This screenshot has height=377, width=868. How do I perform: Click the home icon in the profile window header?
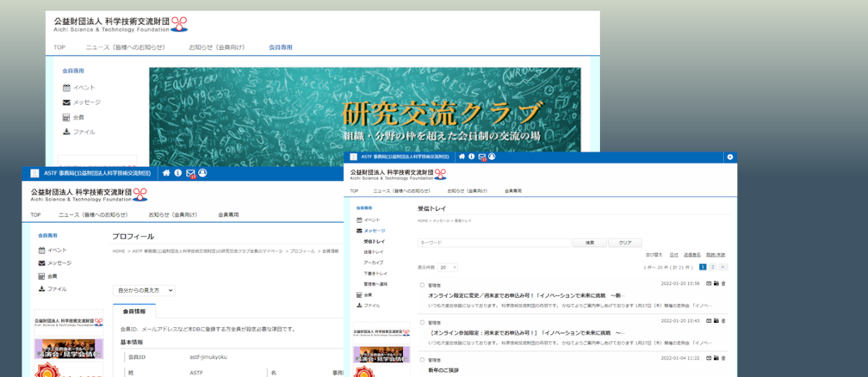[165, 173]
